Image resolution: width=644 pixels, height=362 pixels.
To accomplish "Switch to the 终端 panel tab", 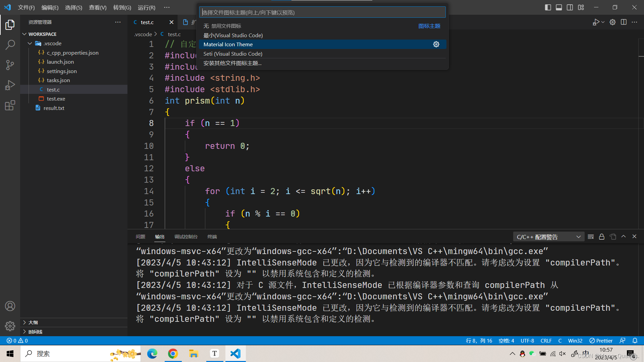I will coord(212,236).
